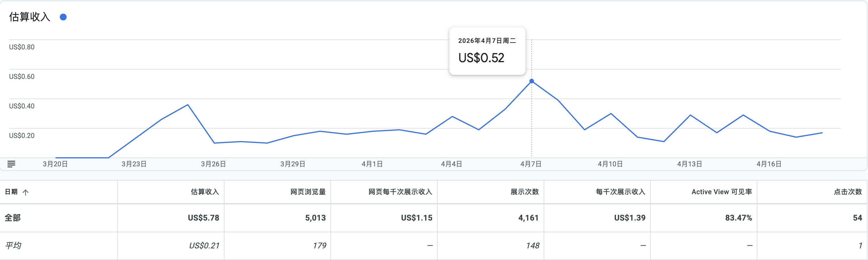Open the chart options menu icon

point(11,164)
